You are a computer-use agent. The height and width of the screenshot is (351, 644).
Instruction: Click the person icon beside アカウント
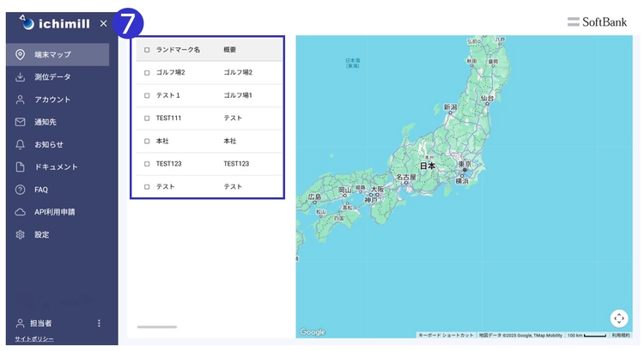[20, 100]
